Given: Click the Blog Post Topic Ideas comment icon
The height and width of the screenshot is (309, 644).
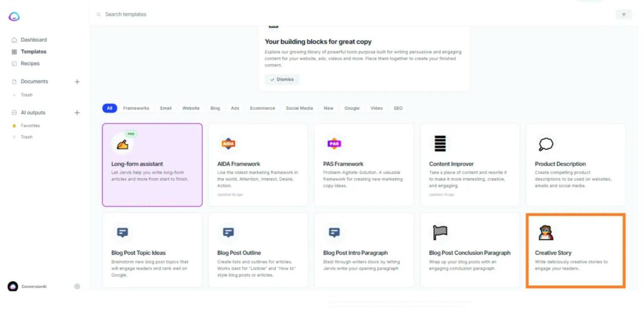Looking at the screenshot, I should click(122, 232).
